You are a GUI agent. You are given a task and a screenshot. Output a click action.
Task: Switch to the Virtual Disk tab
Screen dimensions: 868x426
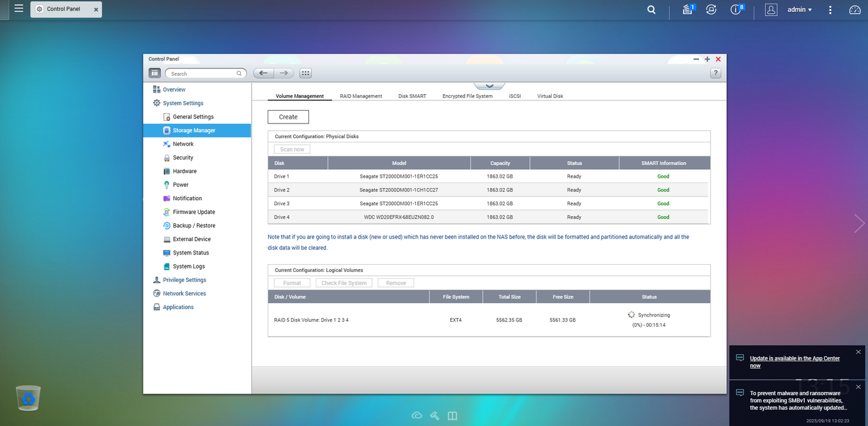(x=550, y=96)
